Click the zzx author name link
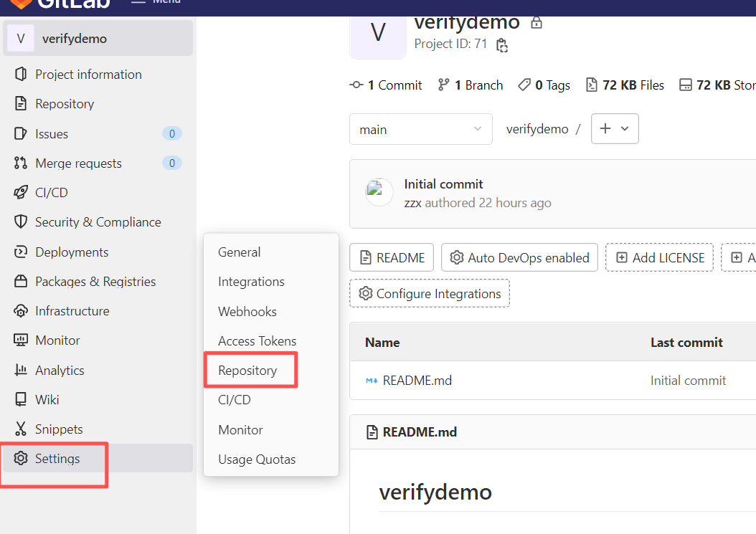This screenshot has width=756, height=534. click(412, 203)
